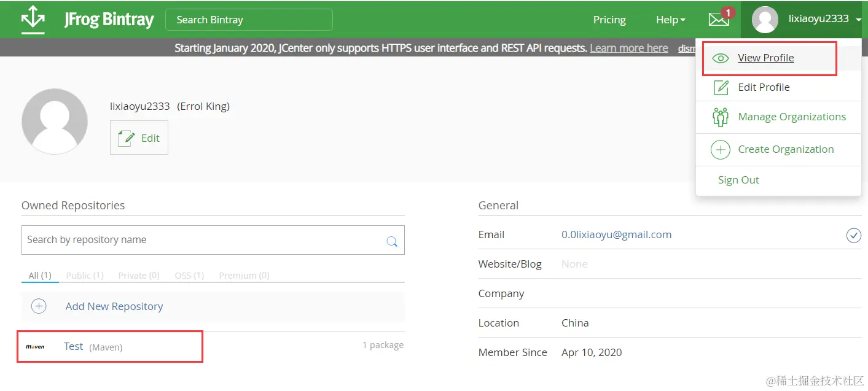Click the plus circle beside Add New Repository

click(39, 306)
